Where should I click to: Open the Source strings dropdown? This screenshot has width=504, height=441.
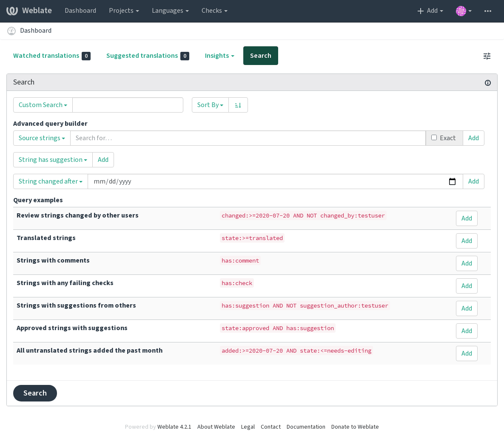42,138
